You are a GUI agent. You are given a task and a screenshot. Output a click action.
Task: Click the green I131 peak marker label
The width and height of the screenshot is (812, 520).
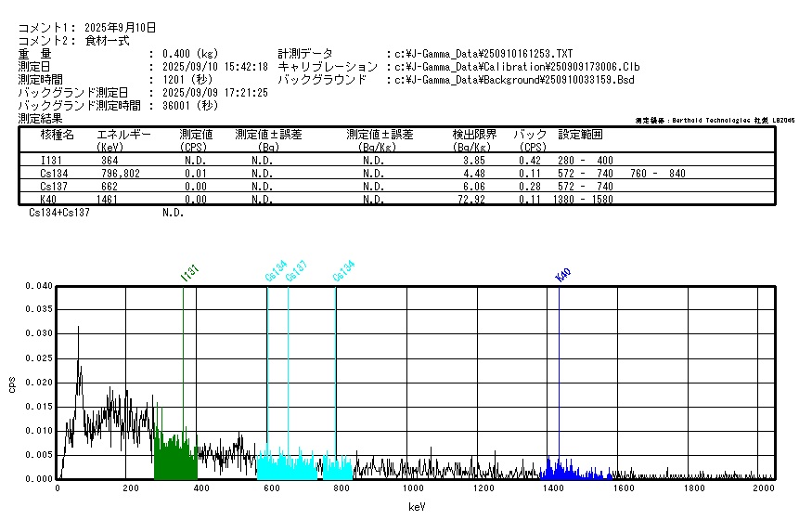tap(189, 271)
